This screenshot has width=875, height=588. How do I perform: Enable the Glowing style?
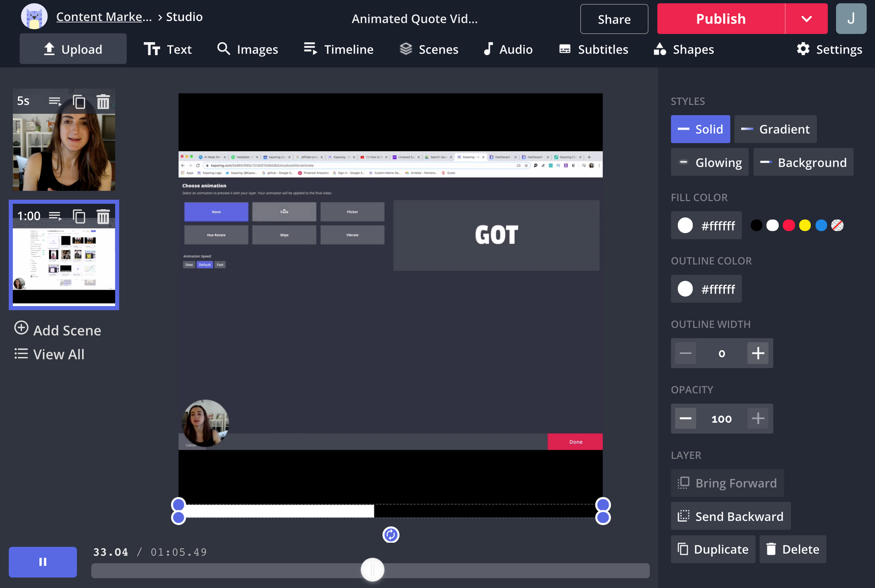pos(710,162)
